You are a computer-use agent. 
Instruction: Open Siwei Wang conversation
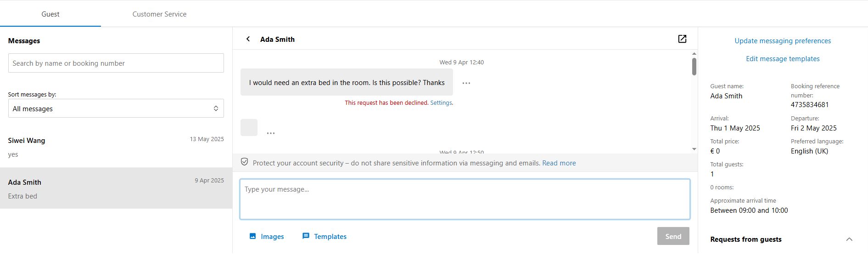tap(116, 147)
